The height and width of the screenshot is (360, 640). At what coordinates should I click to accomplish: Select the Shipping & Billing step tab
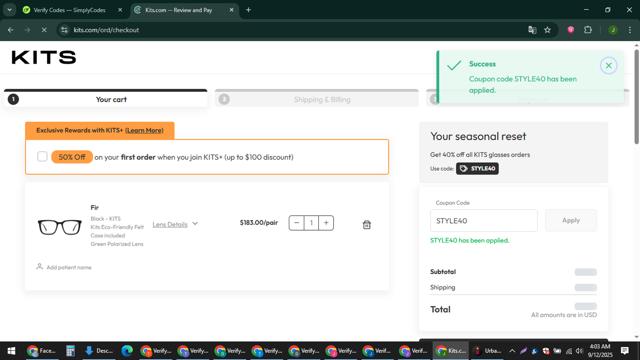pos(317,99)
